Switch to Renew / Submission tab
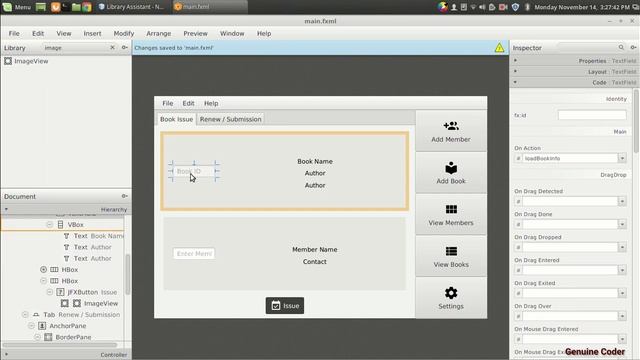Image resolution: width=640 pixels, height=360 pixels. pos(230,119)
